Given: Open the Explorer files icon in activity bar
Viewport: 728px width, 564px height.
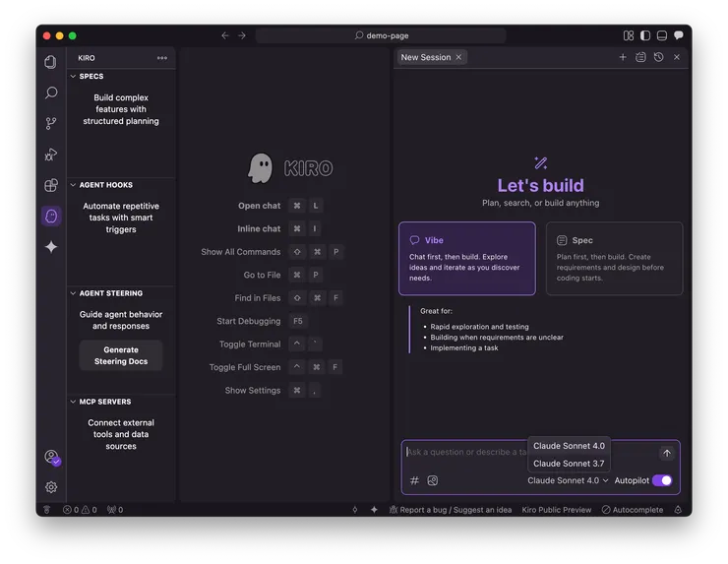Looking at the screenshot, I should point(51,62).
